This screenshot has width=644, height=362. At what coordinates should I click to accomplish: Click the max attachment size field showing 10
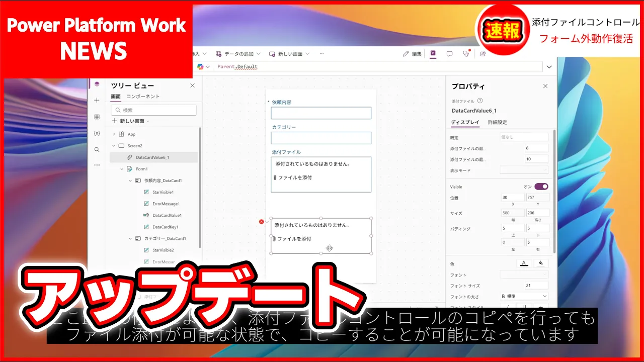[x=536, y=159]
